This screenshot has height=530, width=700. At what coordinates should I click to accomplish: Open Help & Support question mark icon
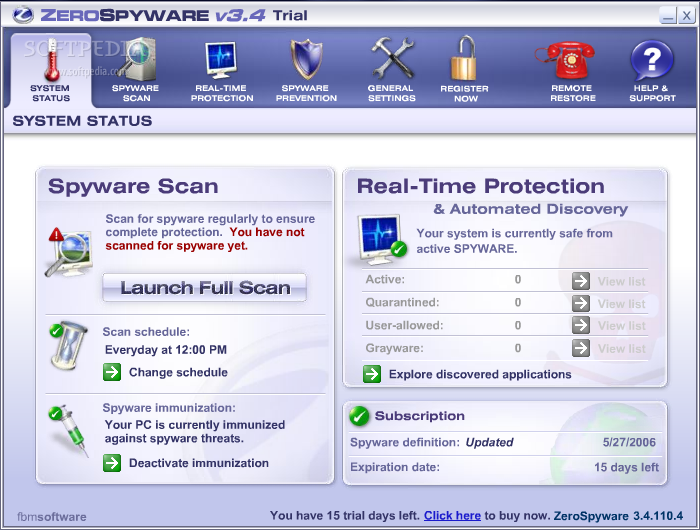(652, 60)
